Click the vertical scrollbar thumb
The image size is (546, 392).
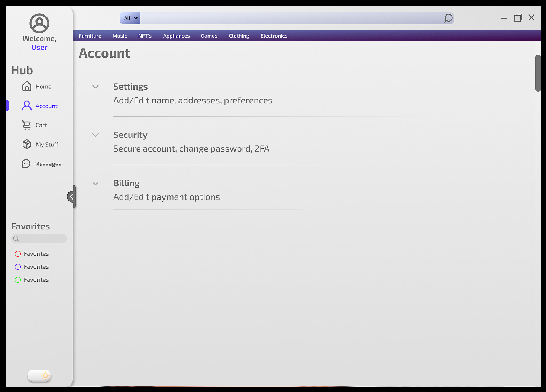(x=538, y=73)
